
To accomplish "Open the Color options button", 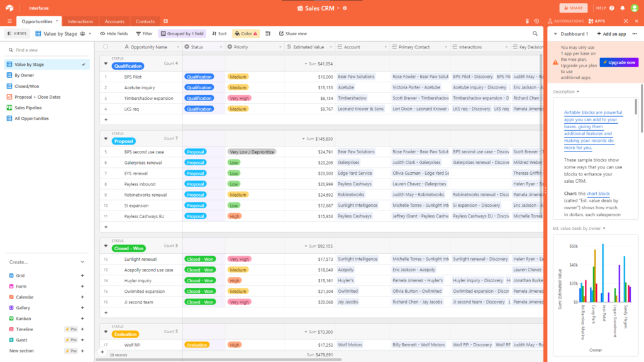I will tap(245, 33).
